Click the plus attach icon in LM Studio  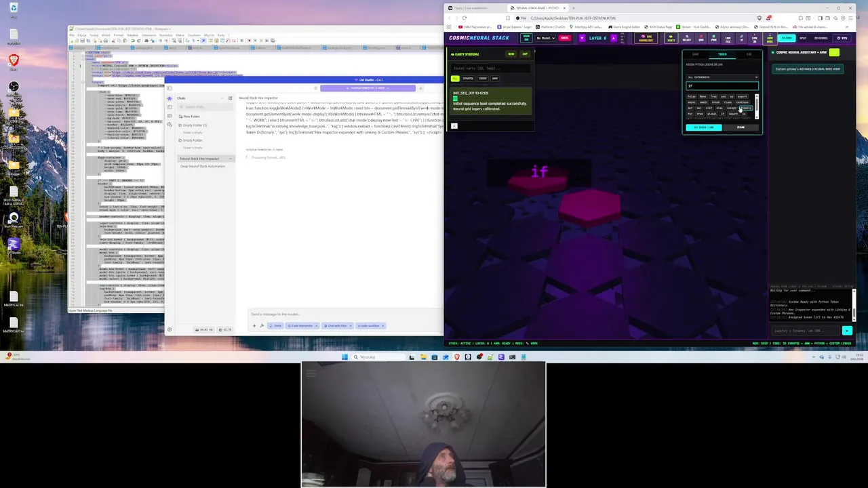click(254, 326)
